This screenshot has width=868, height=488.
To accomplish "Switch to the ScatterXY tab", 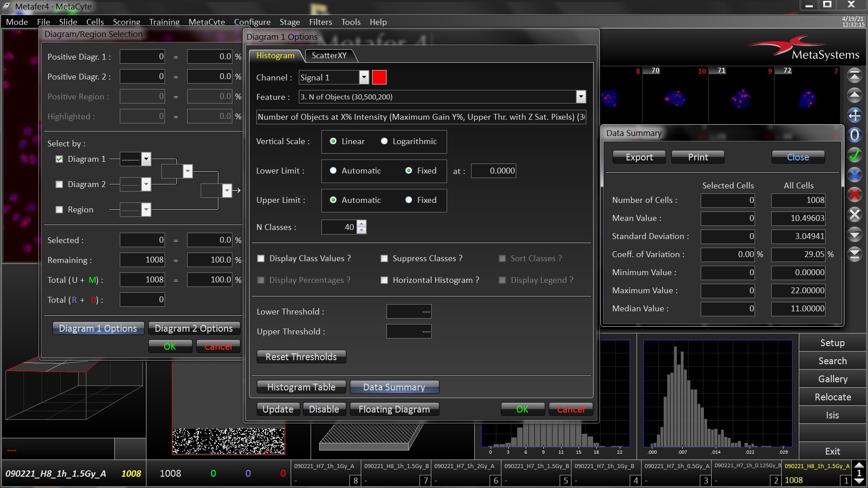I will pos(329,56).
